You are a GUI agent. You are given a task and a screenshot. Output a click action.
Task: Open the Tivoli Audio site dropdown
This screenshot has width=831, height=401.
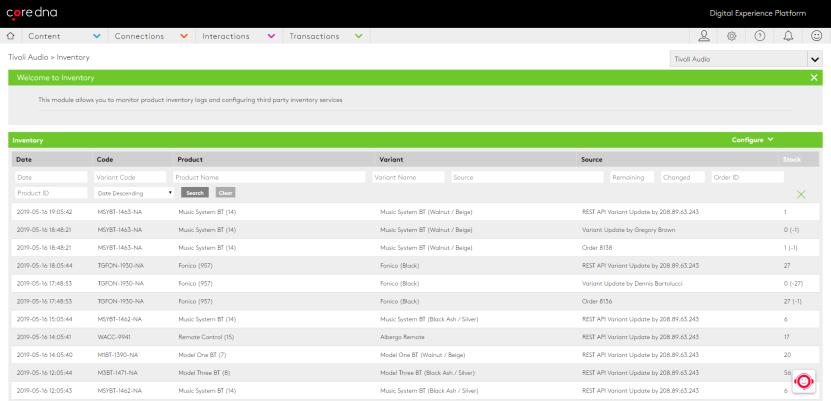coord(746,59)
